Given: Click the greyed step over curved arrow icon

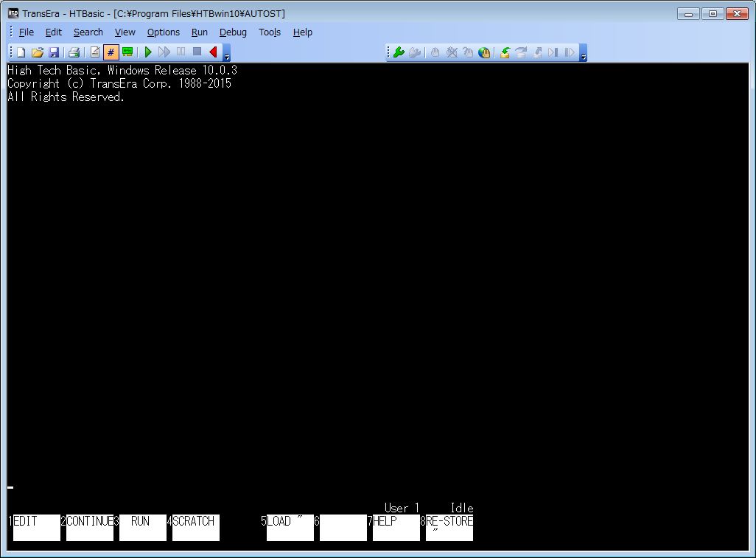Looking at the screenshot, I should pyautogui.click(x=521, y=52).
